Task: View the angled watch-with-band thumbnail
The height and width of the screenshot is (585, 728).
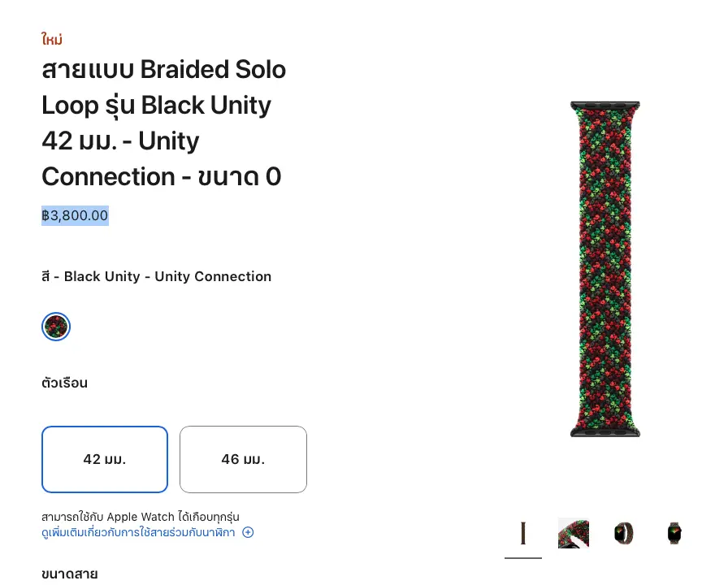Action: [x=624, y=533]
